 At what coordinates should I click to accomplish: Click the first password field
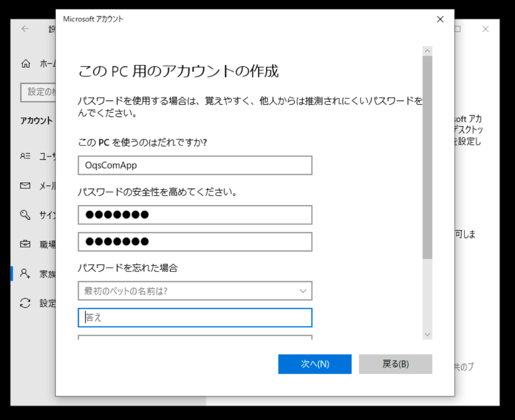pos(195,215)
